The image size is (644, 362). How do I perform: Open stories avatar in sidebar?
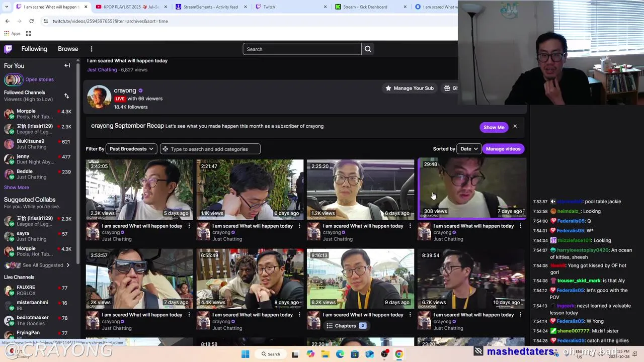pyautogui.click(x=14, y=79)
